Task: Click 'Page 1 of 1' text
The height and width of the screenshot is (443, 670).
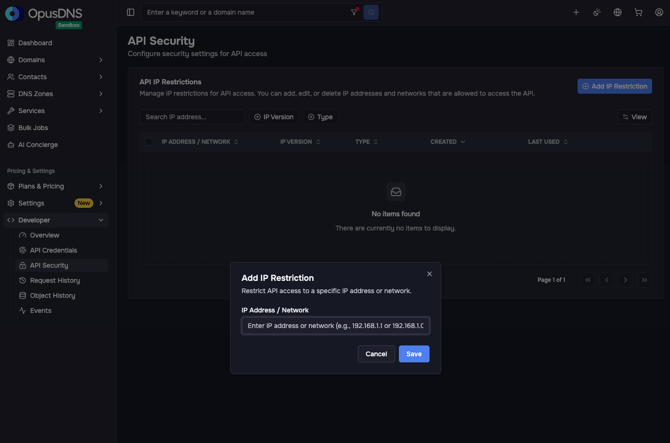Action: (x=551, y=280)
